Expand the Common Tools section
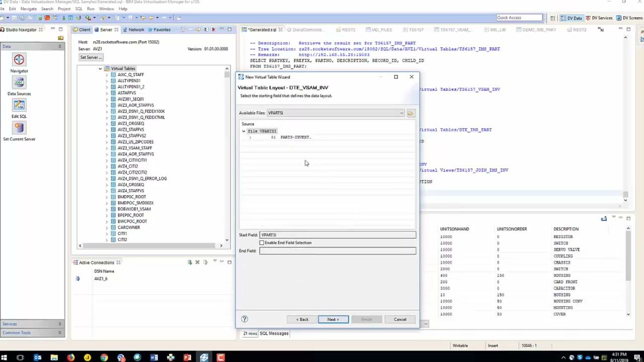The height and width of the screenshot is (362, 644). coord(32,332)
